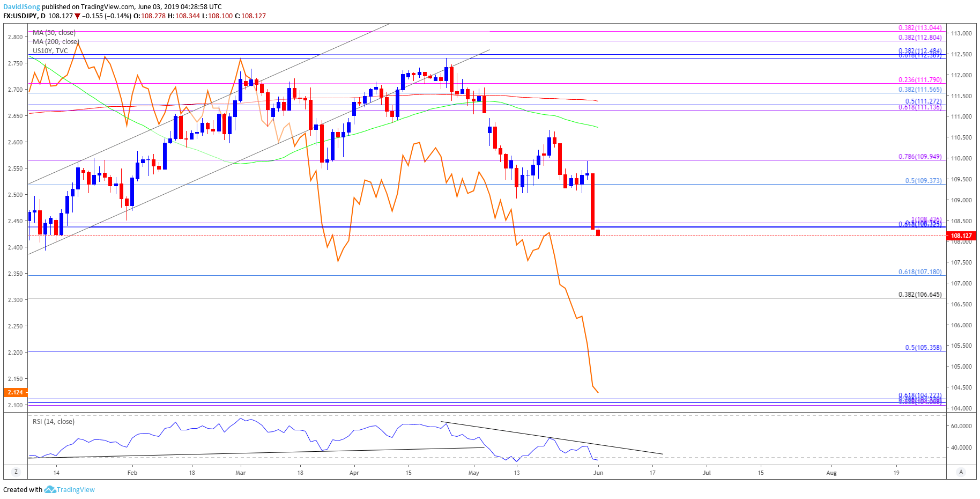
Task: Click the orange 2.124 yield price tag
Action: click(16, 393)
